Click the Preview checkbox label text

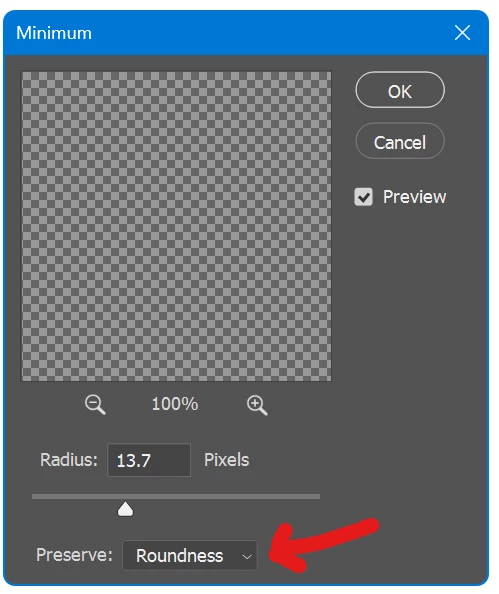pos(415,197)
